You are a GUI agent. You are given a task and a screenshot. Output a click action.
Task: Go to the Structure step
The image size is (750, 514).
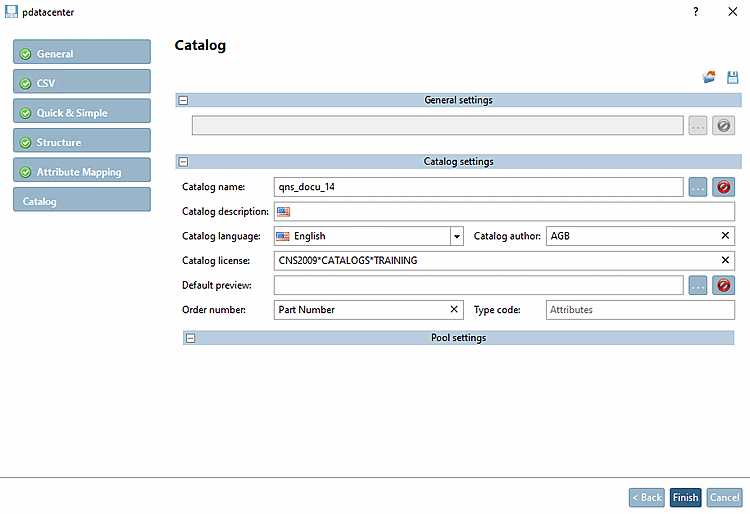tap(82, 140)
